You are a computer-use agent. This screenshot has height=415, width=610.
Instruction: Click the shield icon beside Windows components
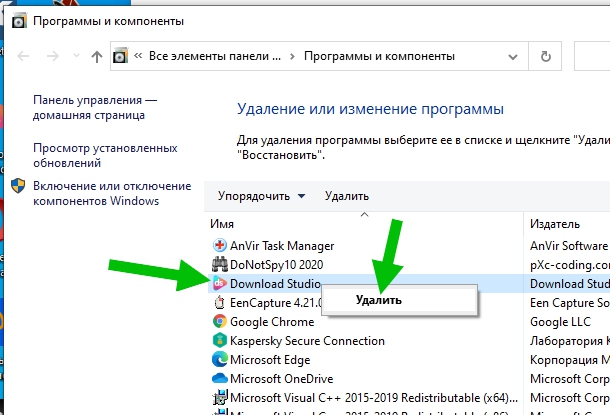point(18,186)
